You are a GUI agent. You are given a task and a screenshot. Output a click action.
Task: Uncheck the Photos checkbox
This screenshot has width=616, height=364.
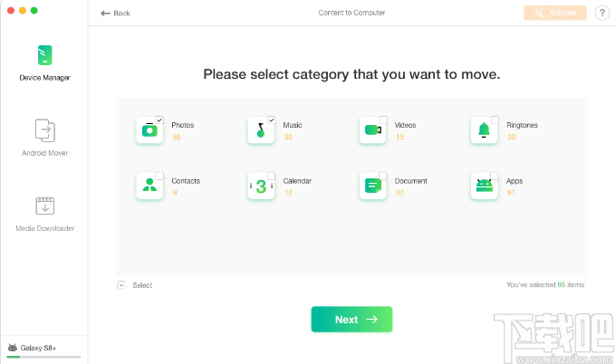coord(159,120)
